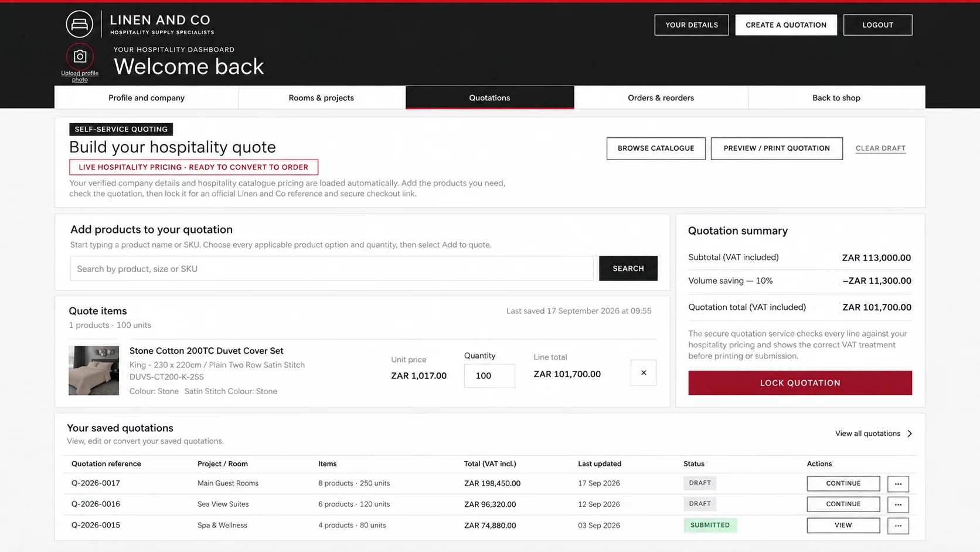
Task: Click the quantity field showing 100
Action: (x=489, y=376)
